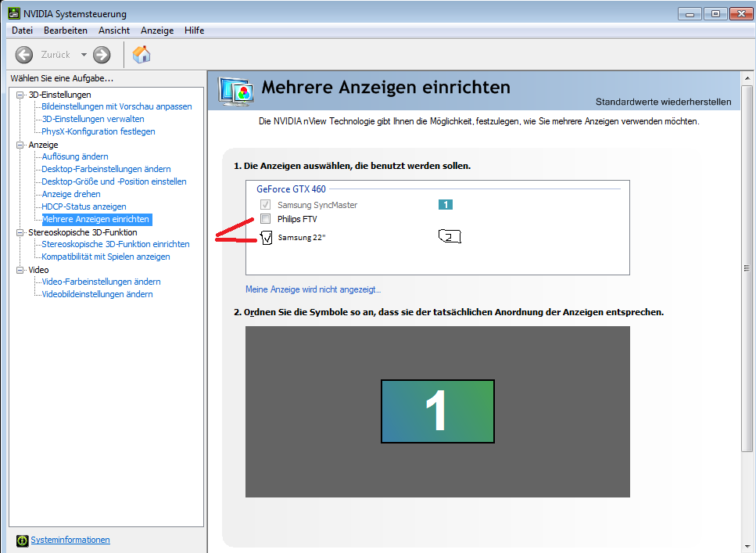
Task: Go to the Home page icon
Action: [142, 55]
